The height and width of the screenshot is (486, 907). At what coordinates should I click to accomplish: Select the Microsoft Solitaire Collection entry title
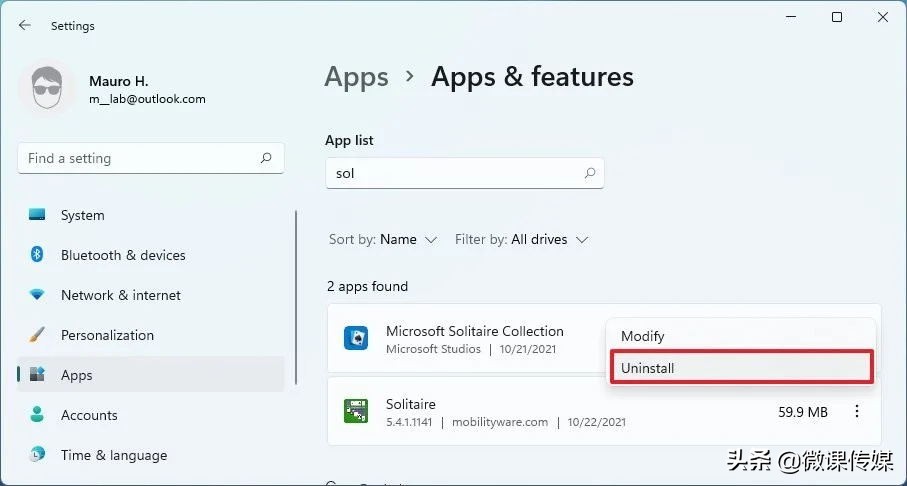[x=474, y=331]
